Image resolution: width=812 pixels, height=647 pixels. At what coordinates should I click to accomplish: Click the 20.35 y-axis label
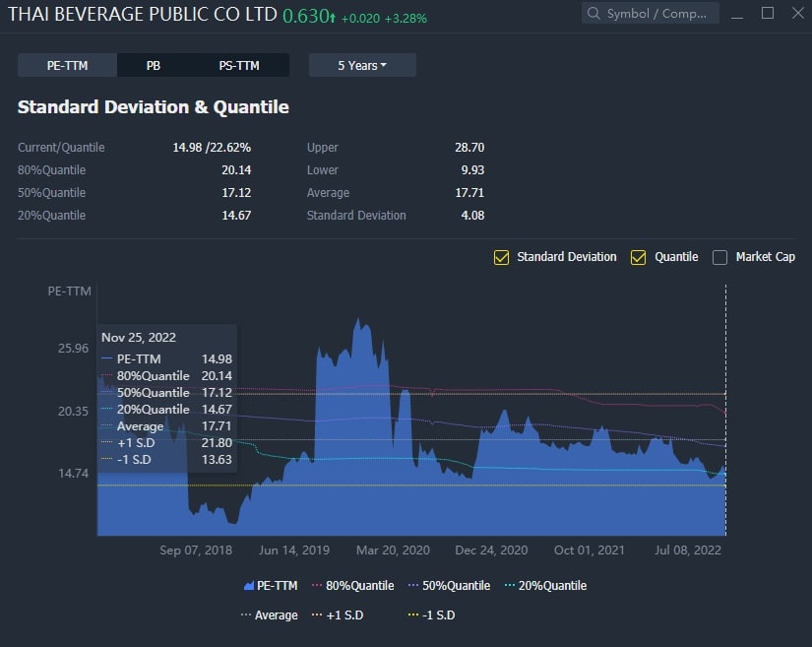73,412
